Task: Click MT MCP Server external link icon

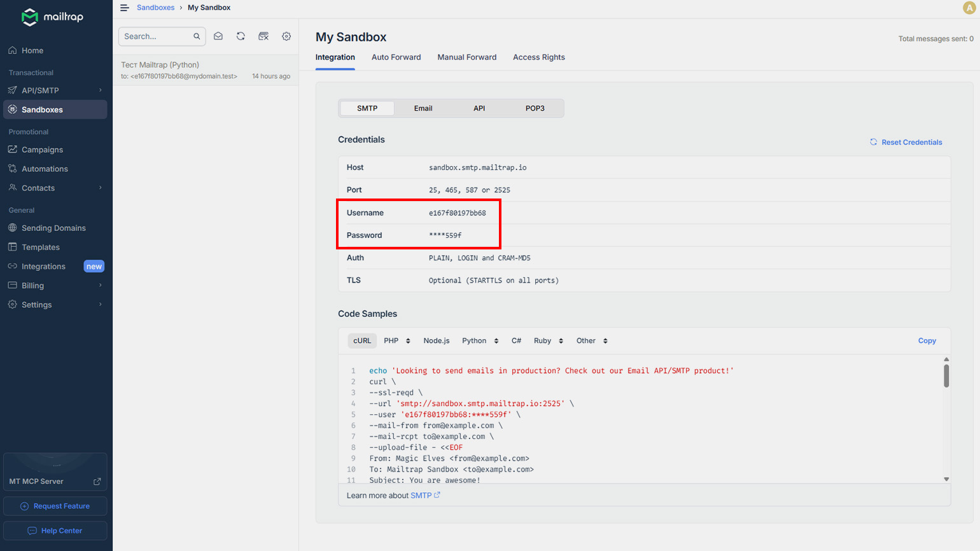Action: click(x=97, y=482)
